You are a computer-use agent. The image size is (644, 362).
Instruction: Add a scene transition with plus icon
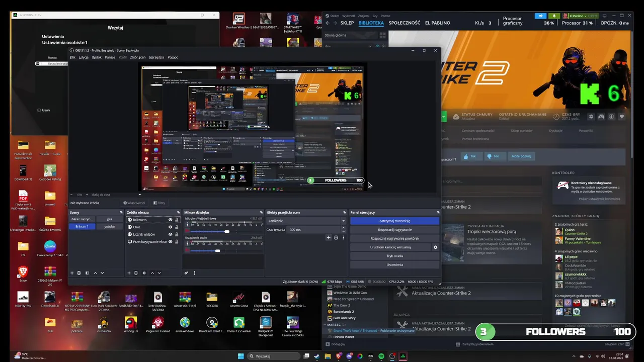coord(329,238)
